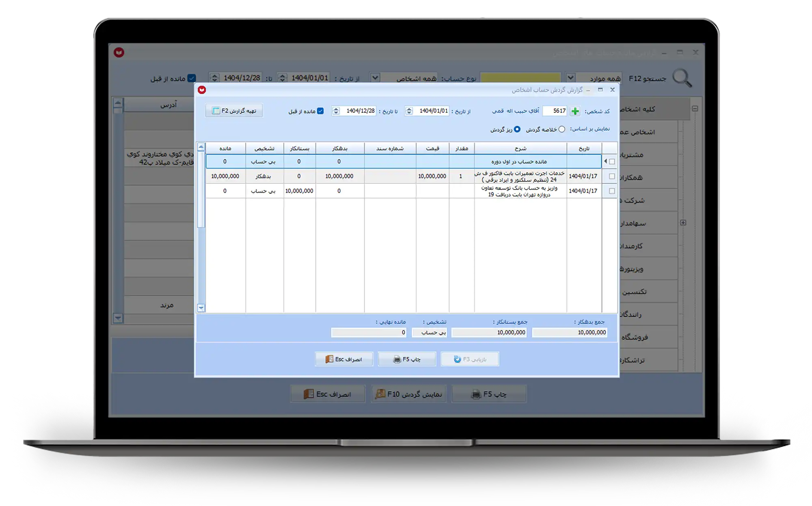Expand the سهامداران tree node

[683, 223]
